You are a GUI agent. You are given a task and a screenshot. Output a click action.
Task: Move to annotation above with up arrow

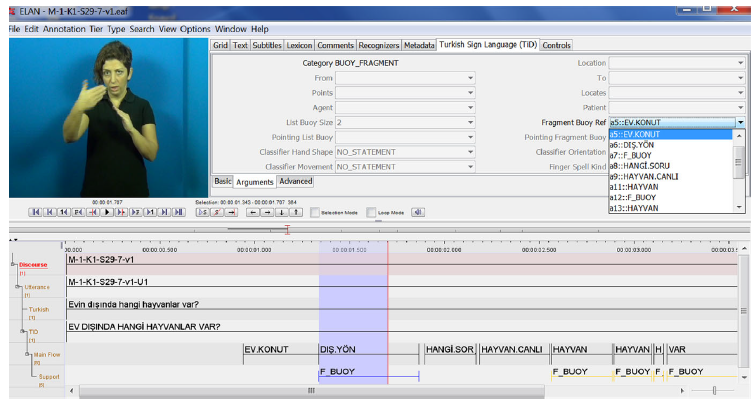coord(297,212)
